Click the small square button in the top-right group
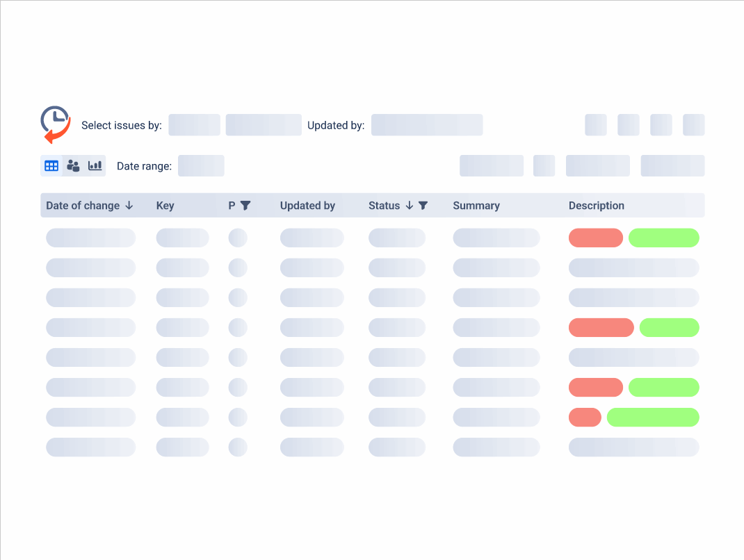This screenshot has height=560, width=744. tap(596, 125)
